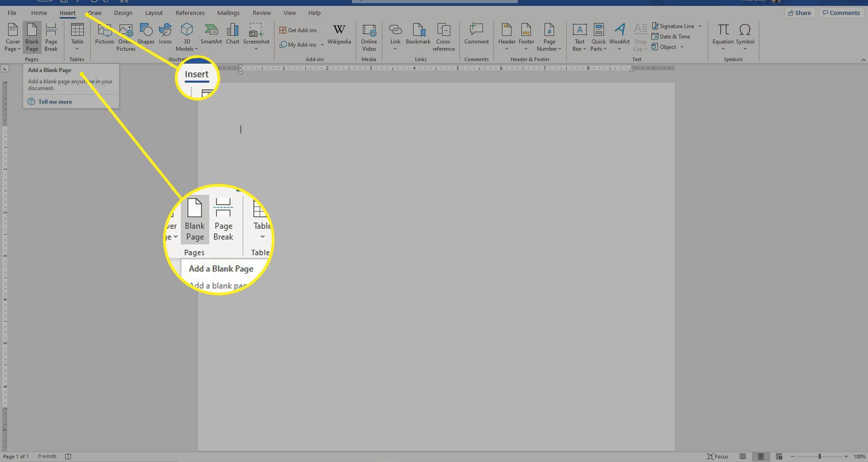Open the Header gallery

pos(506,37)
